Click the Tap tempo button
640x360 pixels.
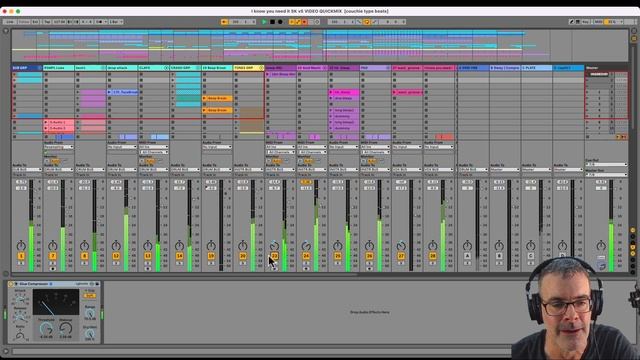(47, 22)
